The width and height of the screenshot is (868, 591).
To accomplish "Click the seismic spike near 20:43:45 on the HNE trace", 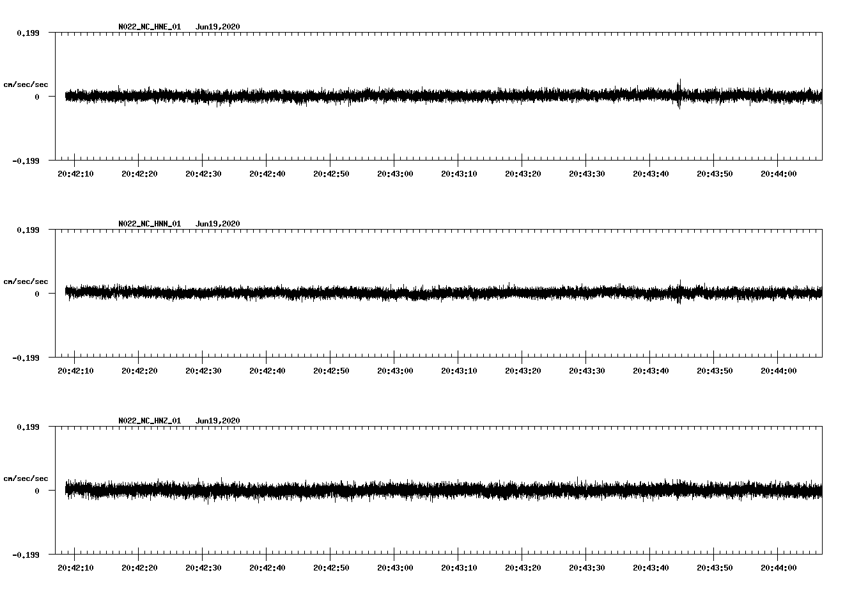I will [679, 94].
